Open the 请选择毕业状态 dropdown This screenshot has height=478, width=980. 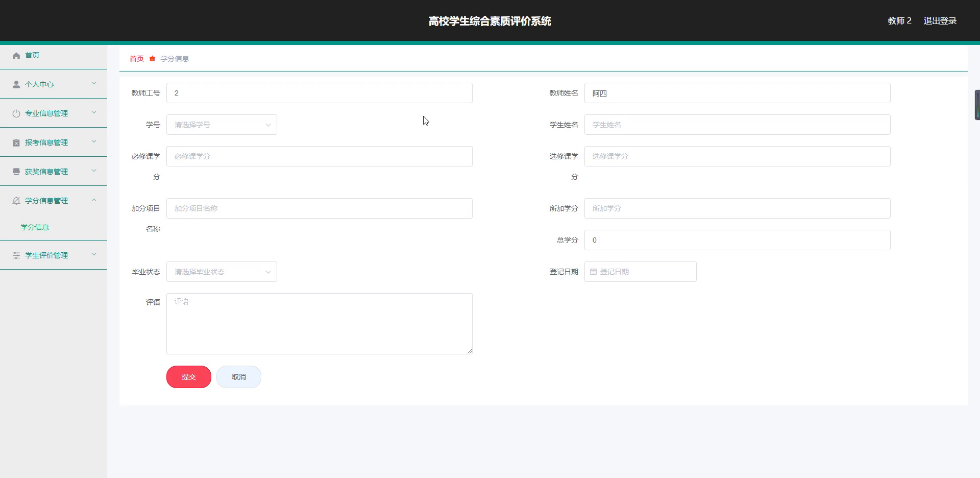click(222, 272)
